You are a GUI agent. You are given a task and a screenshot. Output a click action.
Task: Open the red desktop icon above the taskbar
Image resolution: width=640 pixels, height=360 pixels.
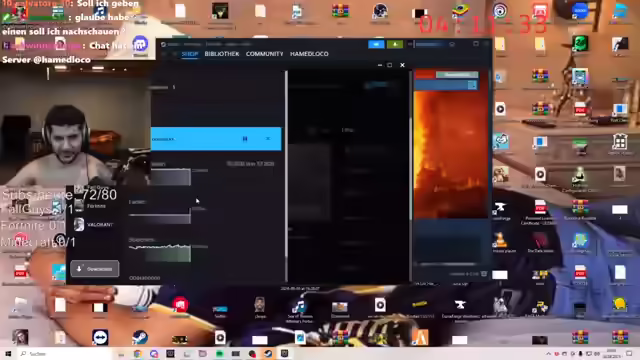(180, 304)
